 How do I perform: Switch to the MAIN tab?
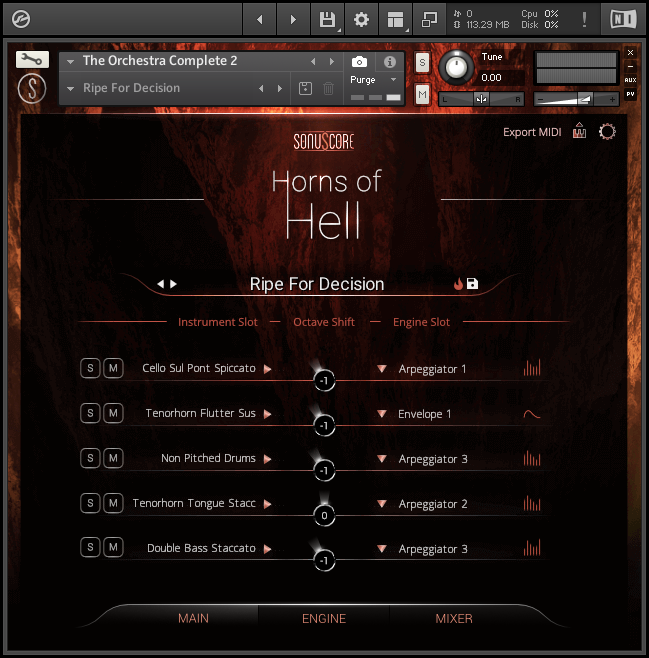[x=193, y=618]
